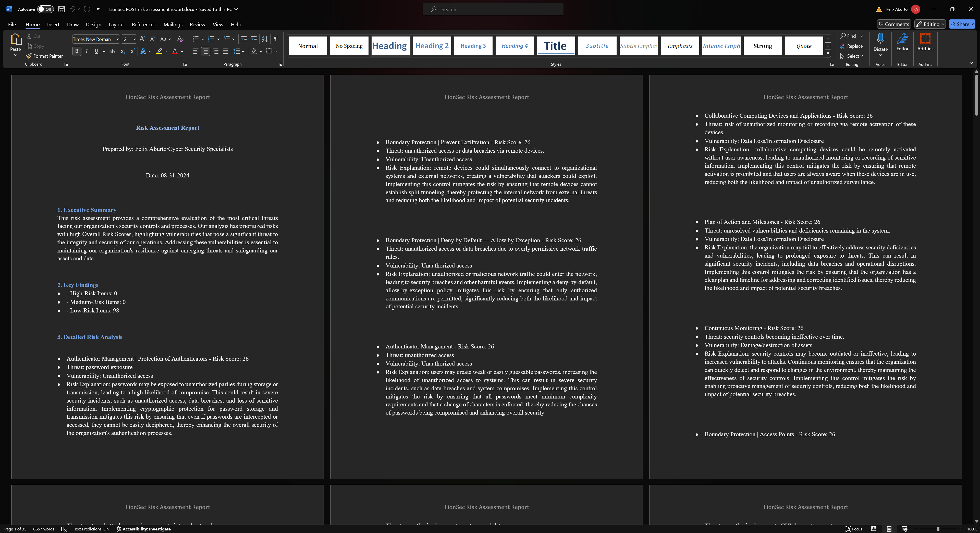Open the font name dropdown
Viewport: 980px width, 533px height.
117,39
